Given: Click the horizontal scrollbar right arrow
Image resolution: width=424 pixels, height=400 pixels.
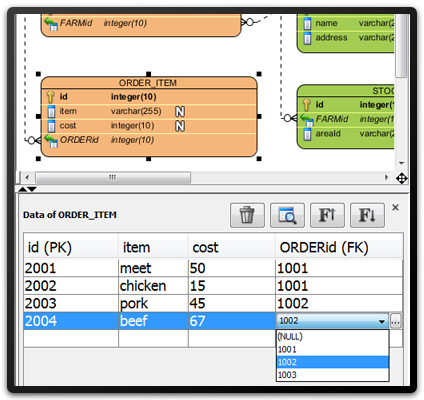Looking at the screenshot, I should point(387,177).
